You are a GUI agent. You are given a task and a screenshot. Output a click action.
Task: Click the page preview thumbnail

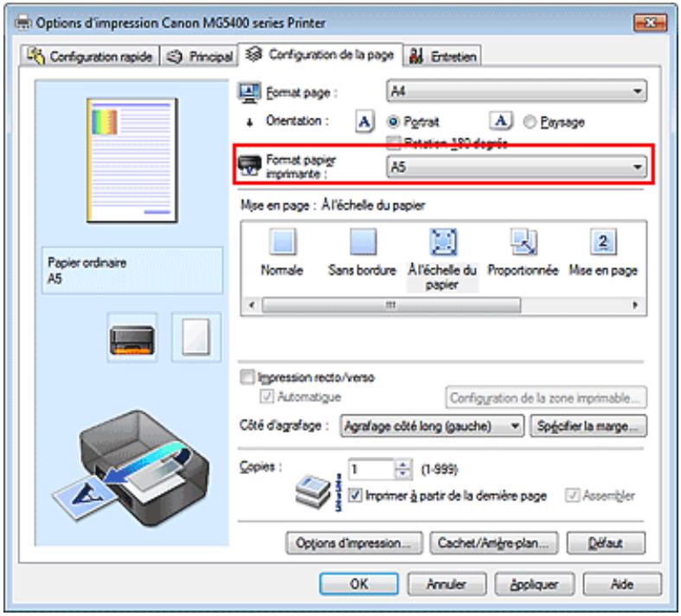coord(132,161)
